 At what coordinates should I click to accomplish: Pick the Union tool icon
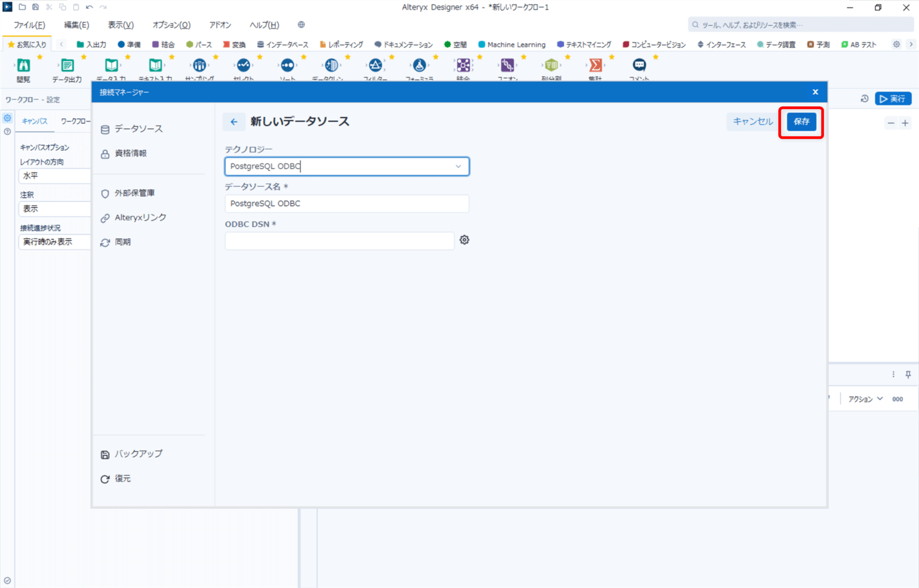tap(507, 65)
